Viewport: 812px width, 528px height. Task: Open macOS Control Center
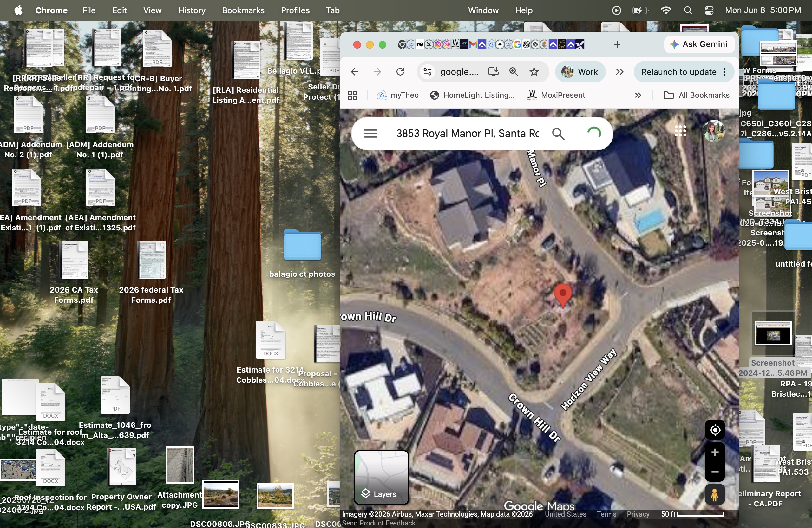(x=709, y=10)
